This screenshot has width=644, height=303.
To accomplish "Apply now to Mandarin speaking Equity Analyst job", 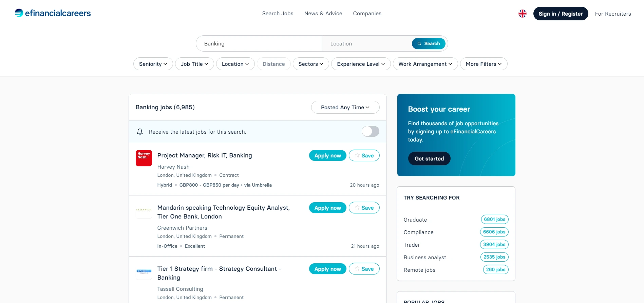I will click(328, 208).
